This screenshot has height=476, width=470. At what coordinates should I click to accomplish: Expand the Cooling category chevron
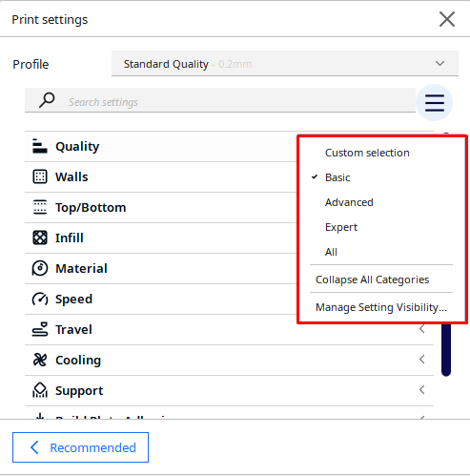(422, 360)
